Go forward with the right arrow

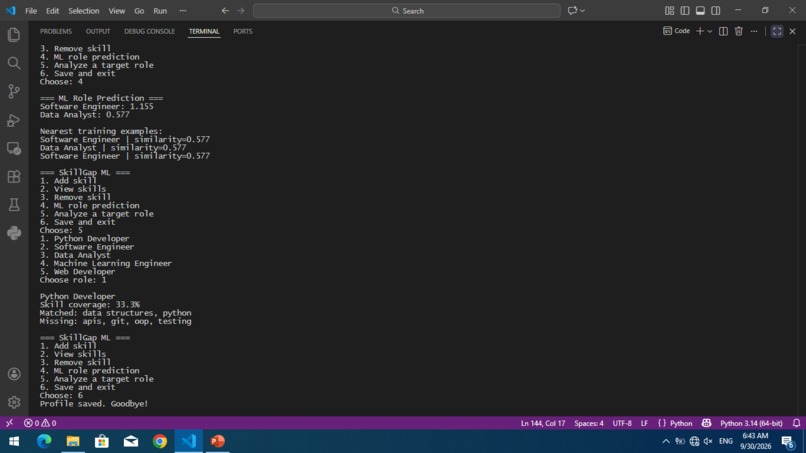click(241, 10)
